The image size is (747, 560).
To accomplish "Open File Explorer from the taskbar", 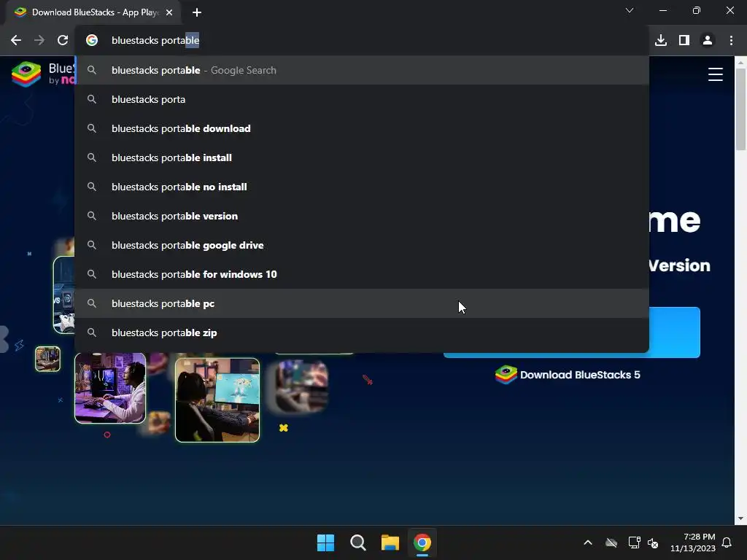I will 390,542.
